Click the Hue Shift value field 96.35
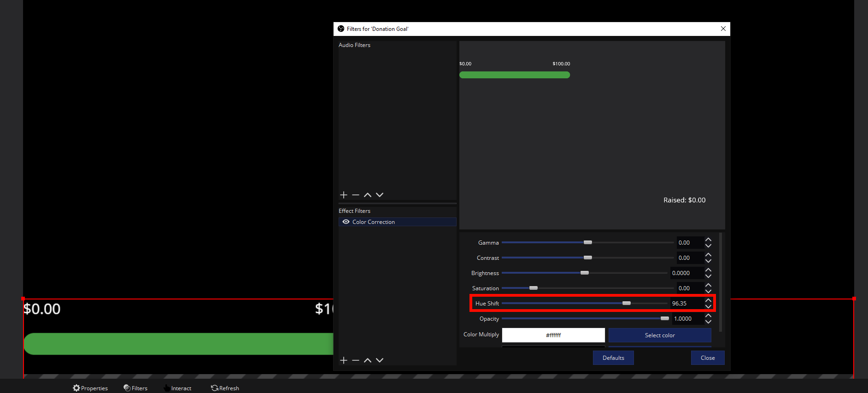This screenshot has width=868, height=393. pyautogui.click(x=687, y=303)
